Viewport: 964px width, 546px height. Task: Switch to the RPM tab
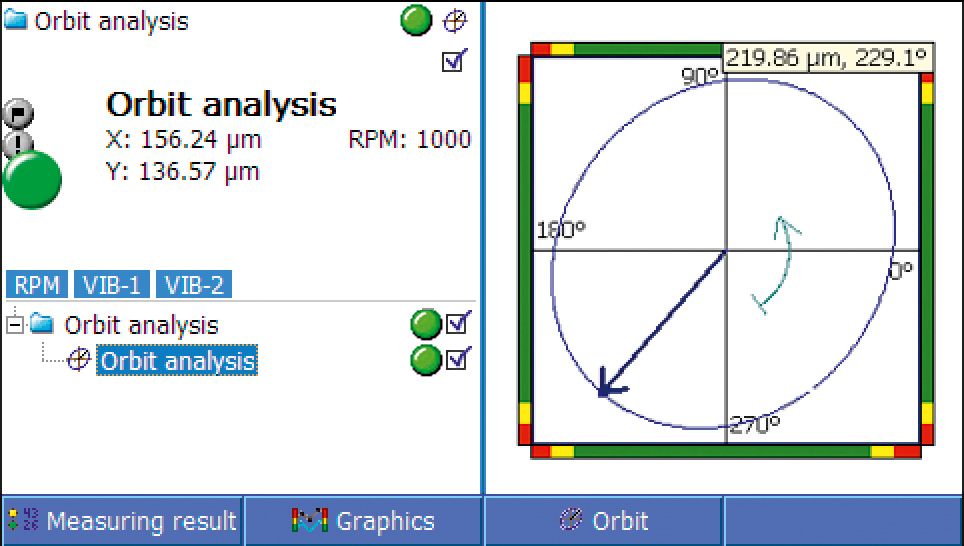click(x=36, y=285)
